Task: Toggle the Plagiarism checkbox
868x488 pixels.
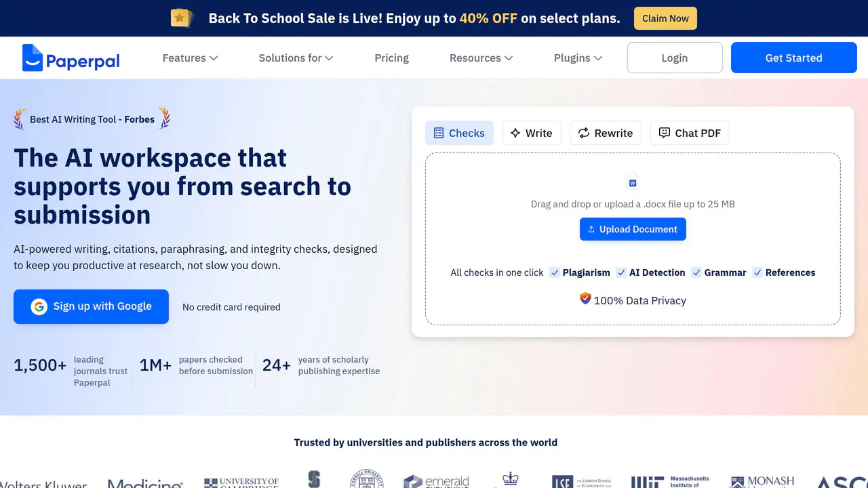Action: point(555,272)
